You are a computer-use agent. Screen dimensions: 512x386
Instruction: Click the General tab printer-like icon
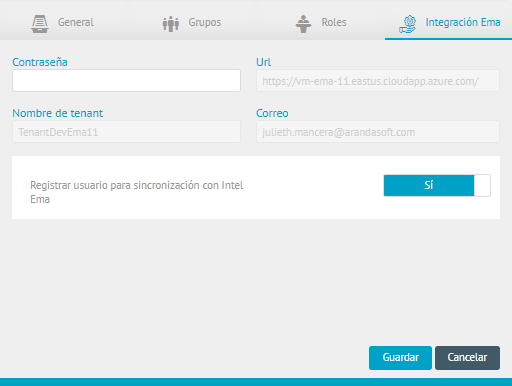[x=40, y=24]
